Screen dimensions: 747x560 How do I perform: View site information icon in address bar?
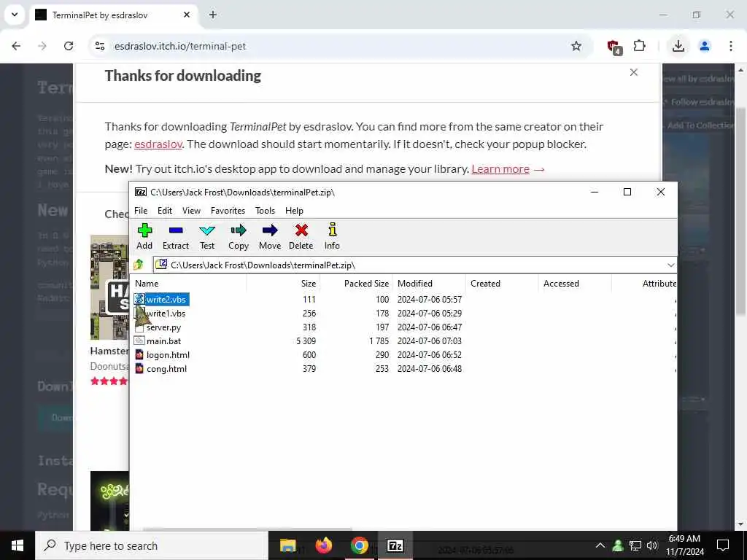(99, 46)
